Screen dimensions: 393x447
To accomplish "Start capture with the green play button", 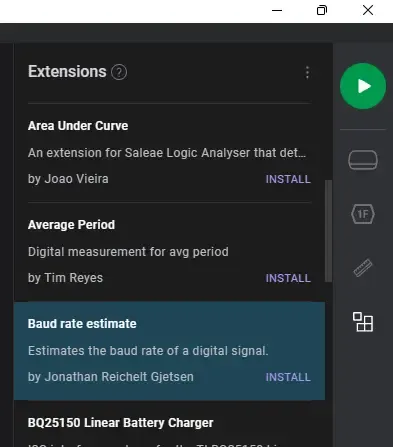I will click(x=363, y=86).
